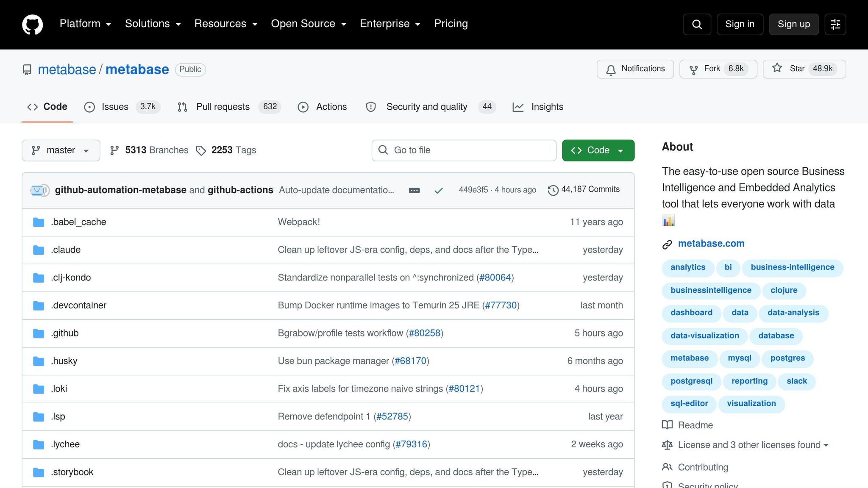Focus the Go to file search field

click(464, 150)
